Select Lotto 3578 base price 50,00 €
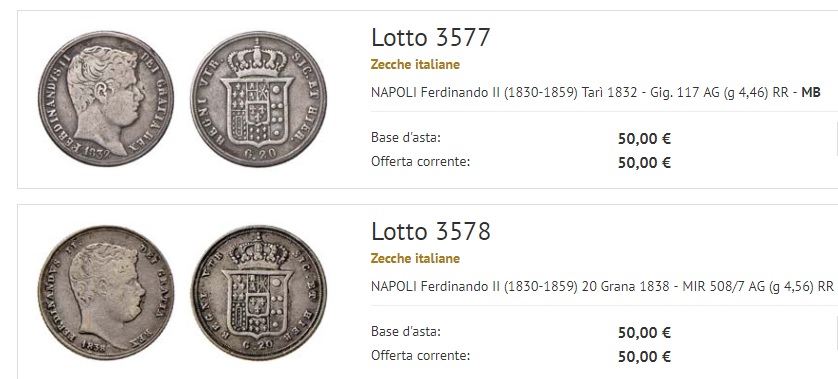This screenshot has width=838, height=379. 644,333
